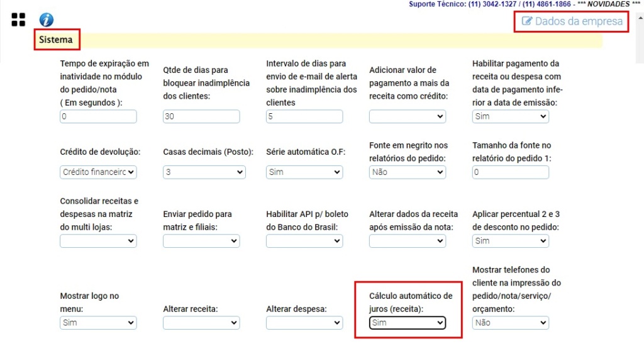The width and height of the screenshot is (644, 351).
Task: Open the Alterar despesa dropdown
Action: tap(304, 323)
